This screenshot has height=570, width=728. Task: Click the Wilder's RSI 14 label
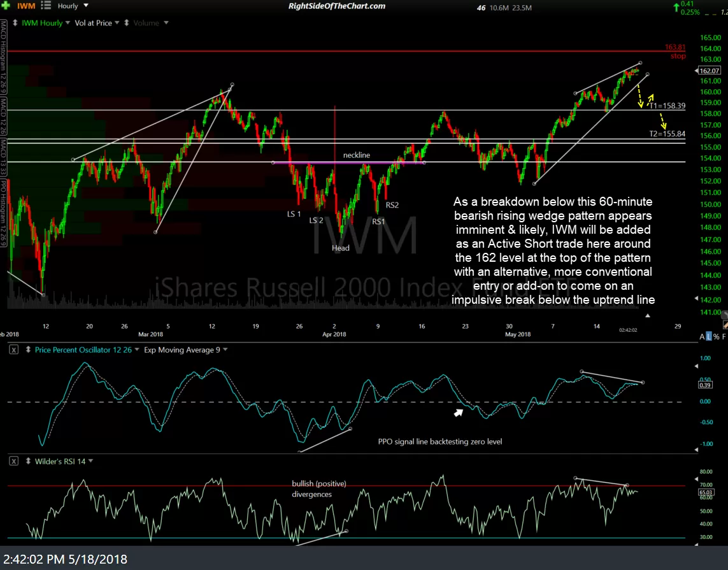point(60,461)
